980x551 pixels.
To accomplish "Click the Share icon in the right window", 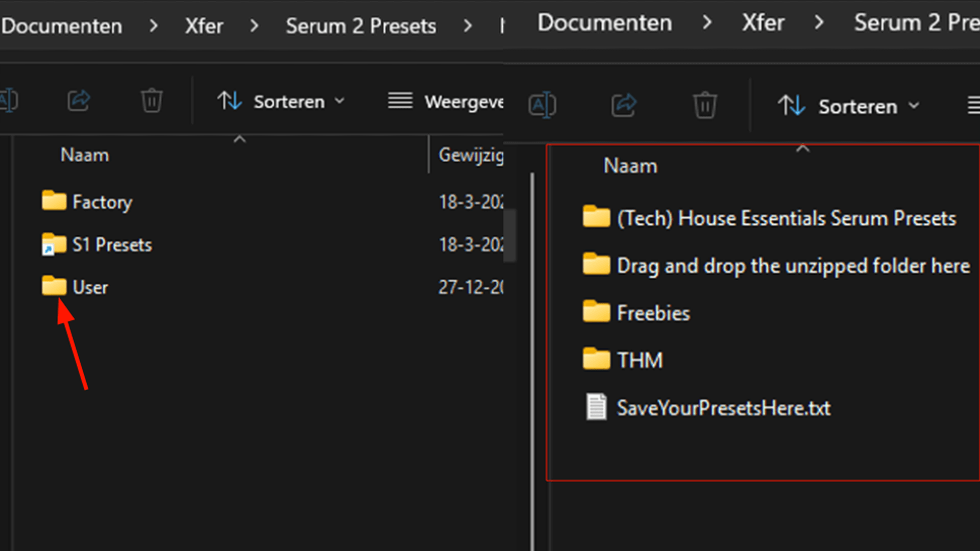I will click(623, 105).
